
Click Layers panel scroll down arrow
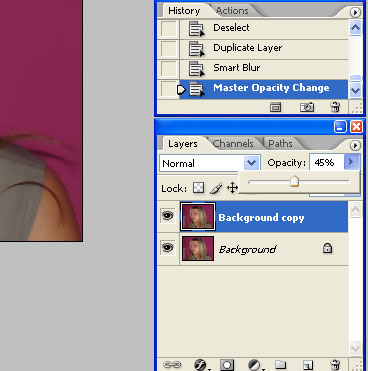click(355, 349)
